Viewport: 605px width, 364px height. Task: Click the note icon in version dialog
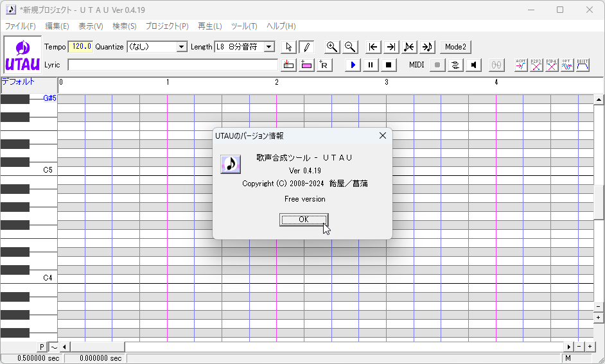tap(231, 164)
